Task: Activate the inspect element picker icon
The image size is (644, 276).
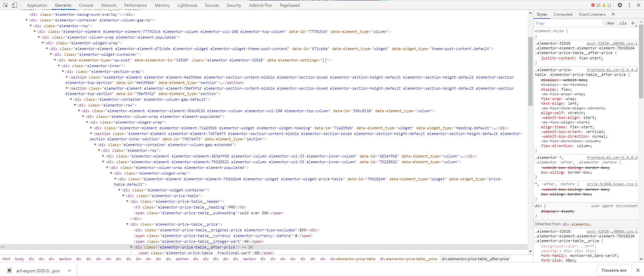Action: click(x=5, y=5)
